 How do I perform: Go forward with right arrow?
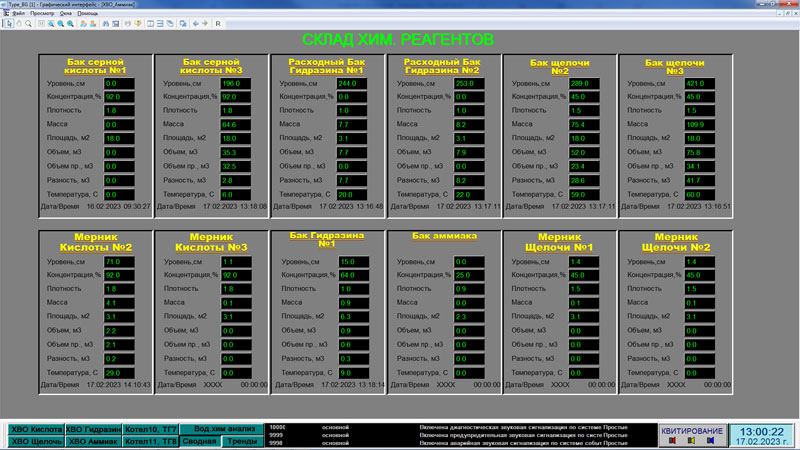pos(205,23)
